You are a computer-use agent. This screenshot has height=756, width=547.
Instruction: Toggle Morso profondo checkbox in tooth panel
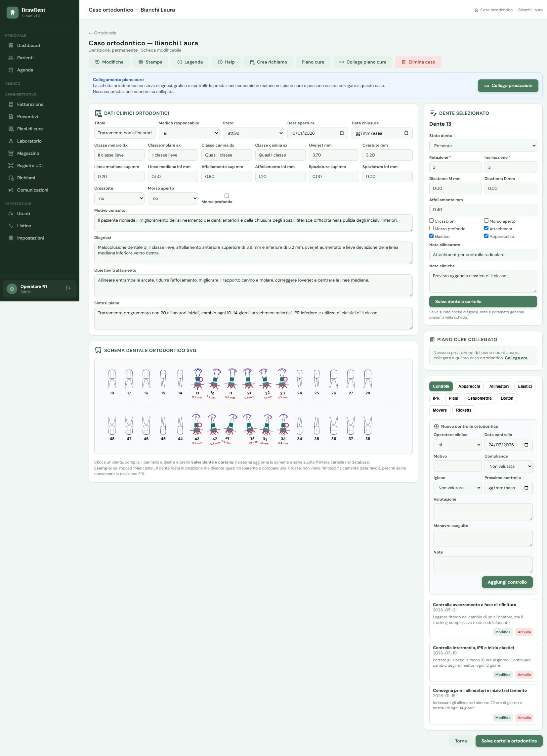click(x=431, y=228)
